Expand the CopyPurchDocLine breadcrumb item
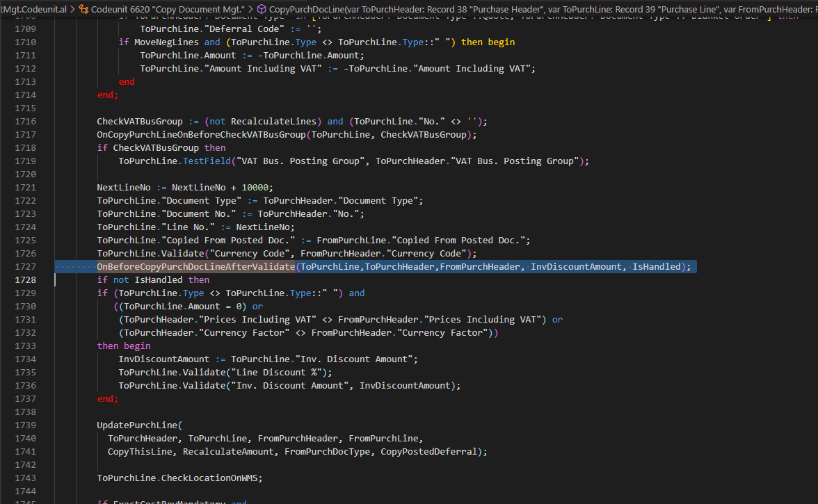Viewport: 818px width, 504px height. pyautogui.click(x=313, y=9)
